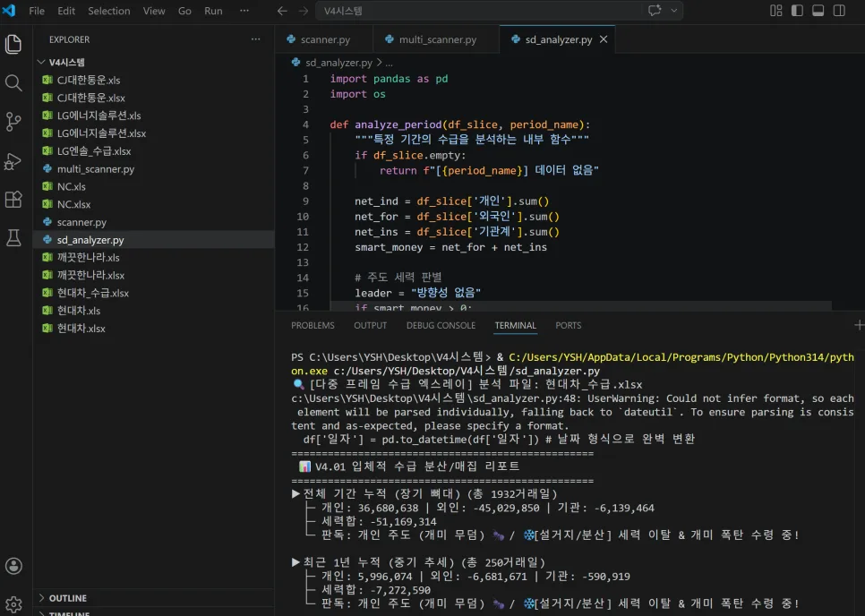The width and height of the screenshot is (865, 616).
Task: Open 현대차_수급.xlsx in the explorer
Action: (x=93, y=293)
